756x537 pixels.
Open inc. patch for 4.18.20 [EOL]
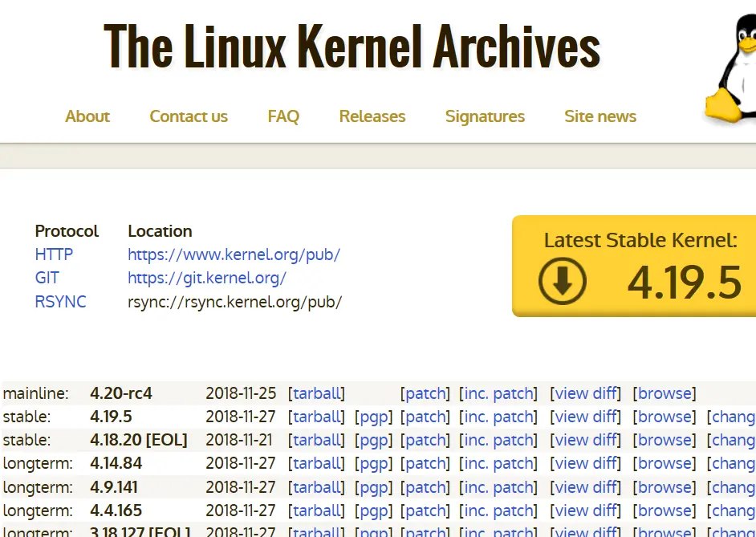point(498,441)
